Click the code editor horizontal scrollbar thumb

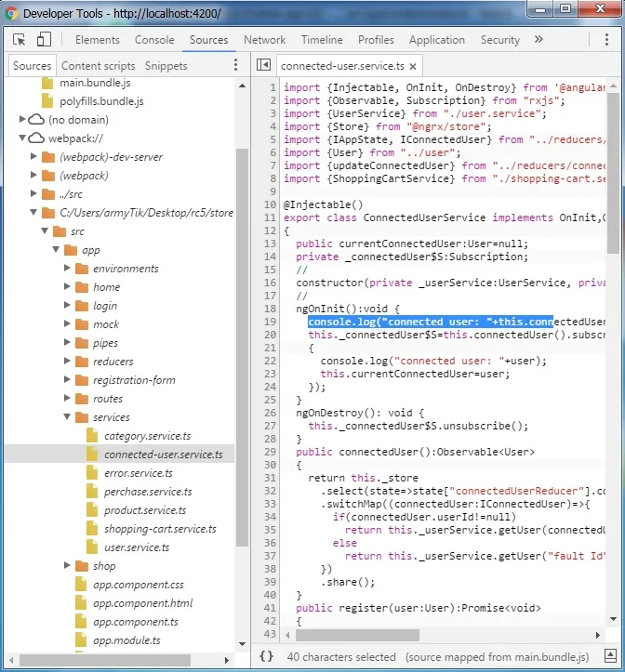357,635
